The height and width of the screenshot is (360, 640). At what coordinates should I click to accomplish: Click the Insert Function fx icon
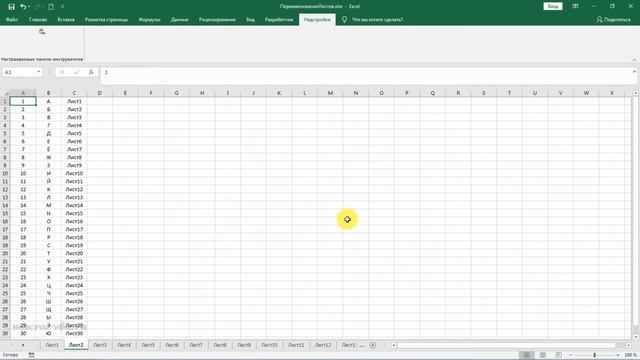[91, 72]
